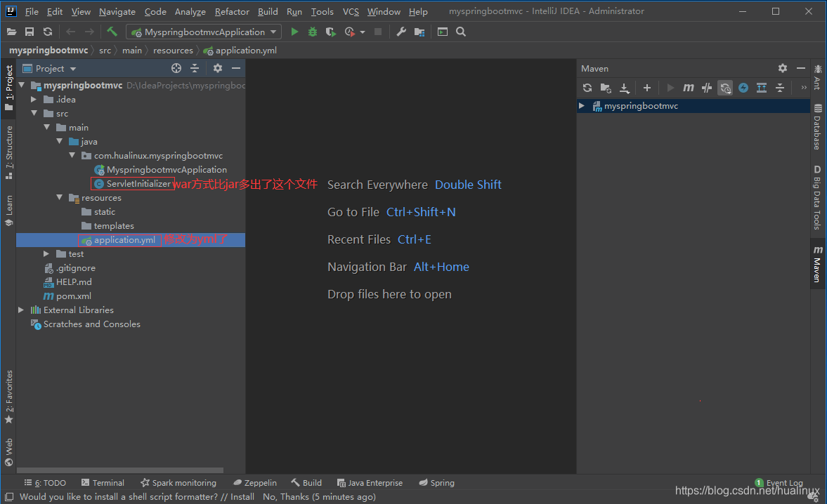Image resolution: width=827 pixels, height=504 pixels.
Task: Toggle the Maven delegate/history clock icon
Action: [725, 88]
